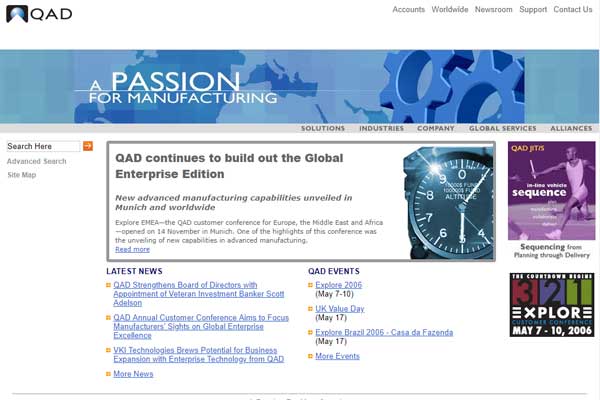600x400 pixels.
Task: Open the QAD JIT/S sequence banner
Action: point(551,191)
